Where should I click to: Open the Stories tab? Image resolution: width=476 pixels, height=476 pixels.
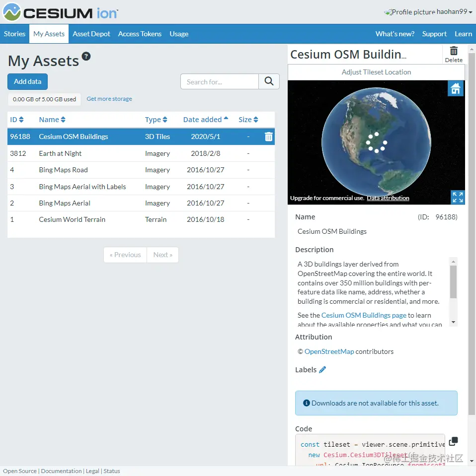pyautogui.click(x=14, y=34)
